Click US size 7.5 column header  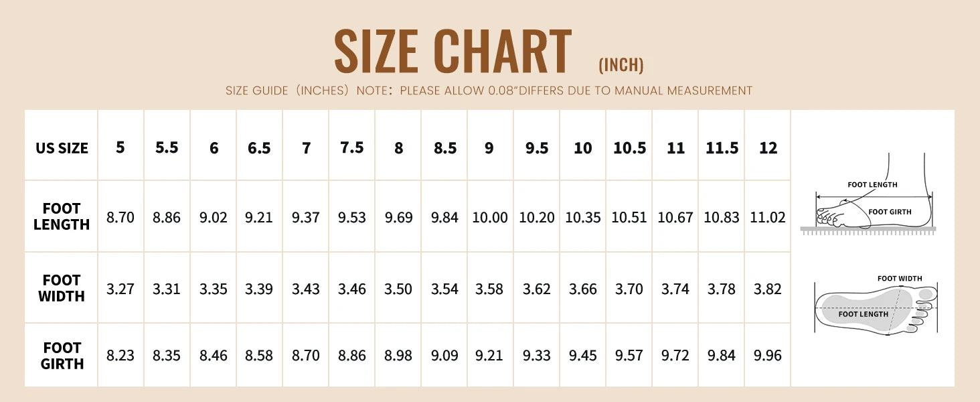pos(352,147)
